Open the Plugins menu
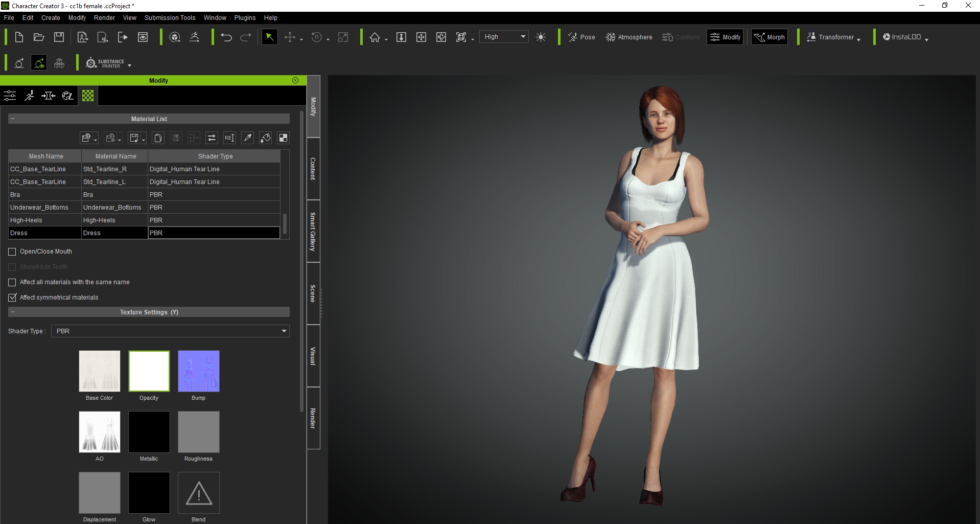This screenshot has height=524, width=980. pyautogui.click(x=245, y=17)
